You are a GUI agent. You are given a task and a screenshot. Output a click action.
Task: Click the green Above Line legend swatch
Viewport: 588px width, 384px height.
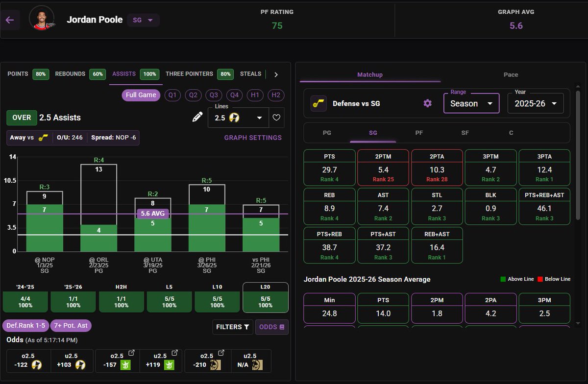pyautogui.click(x=503, y=279)
